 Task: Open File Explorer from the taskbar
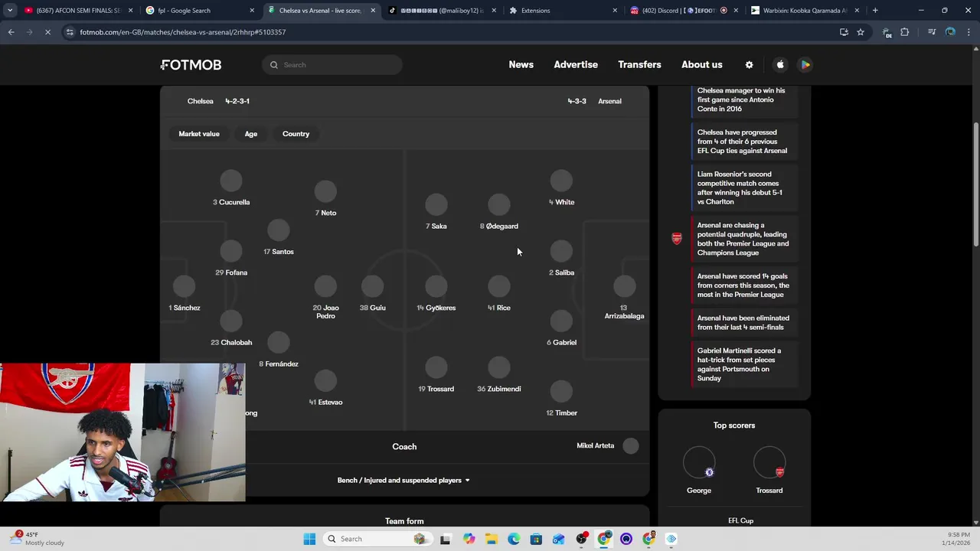click(491, 539)
